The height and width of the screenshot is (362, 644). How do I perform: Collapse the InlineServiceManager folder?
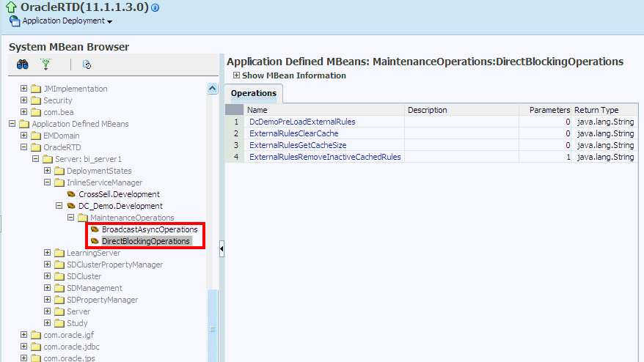coord(47,182)
